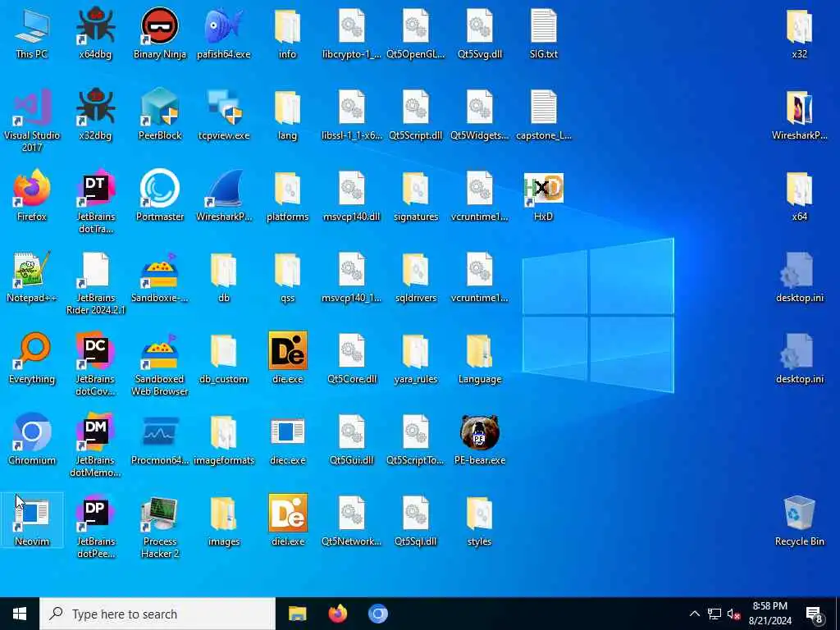The image size is (840, 630).
Task: Open File Explorer from the taskbar
Action: coord(297,614)
